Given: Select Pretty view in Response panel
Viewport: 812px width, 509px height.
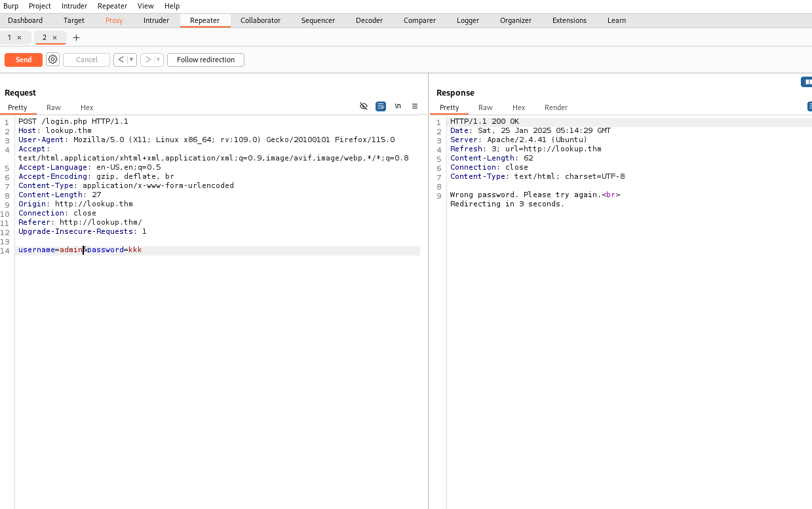Looking at the screenshot, I should [x=450, y=107].
